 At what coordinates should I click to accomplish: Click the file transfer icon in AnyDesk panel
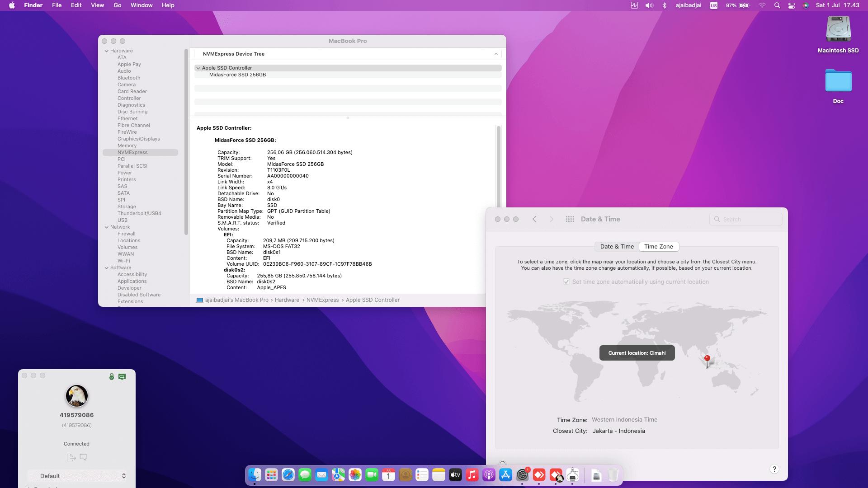[x=71, y=457]
